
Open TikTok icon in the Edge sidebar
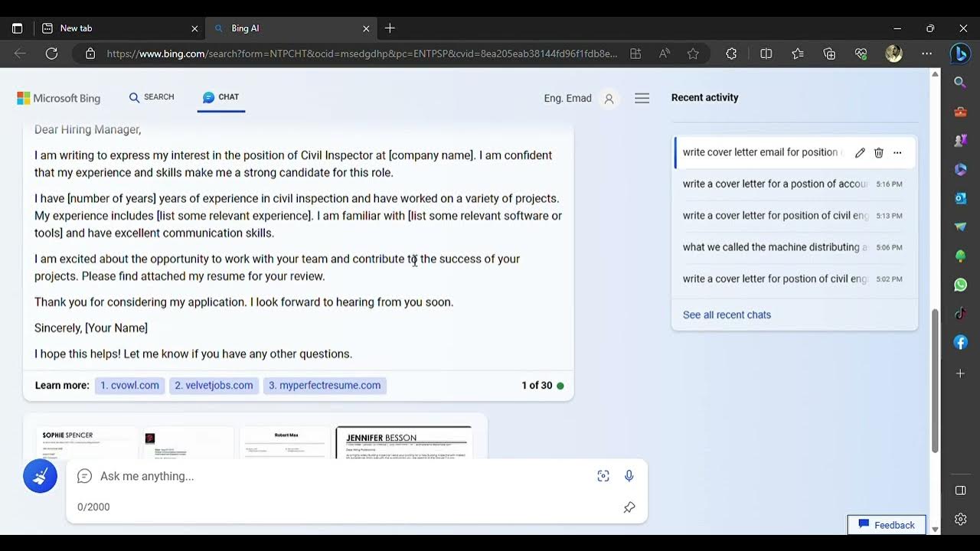click(x=960, y=314)
